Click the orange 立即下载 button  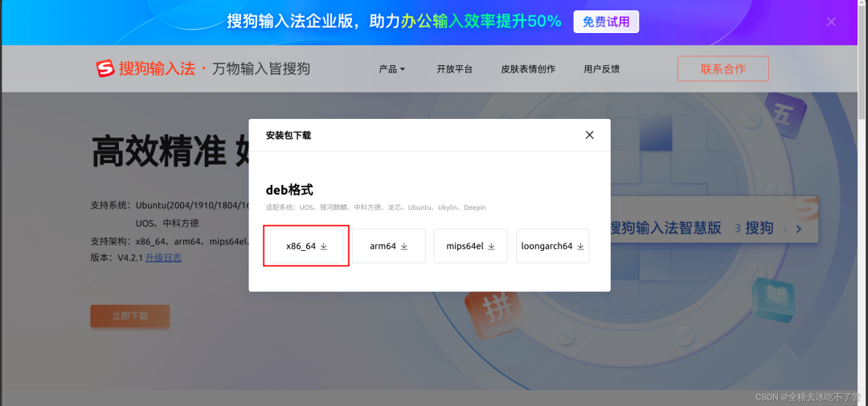tap(129, 316)
